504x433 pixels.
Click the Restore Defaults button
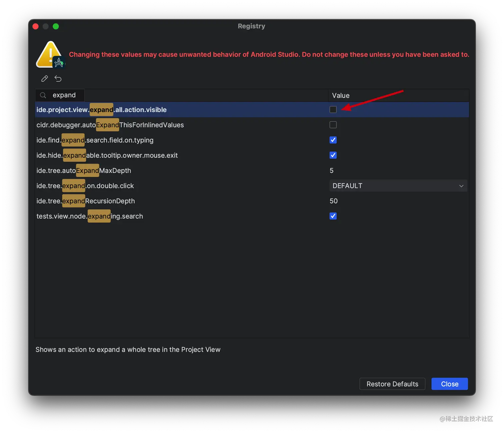392,384
